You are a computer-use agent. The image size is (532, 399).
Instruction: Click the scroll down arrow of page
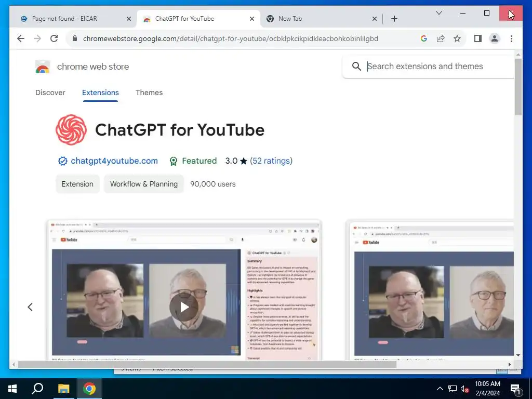518,355
